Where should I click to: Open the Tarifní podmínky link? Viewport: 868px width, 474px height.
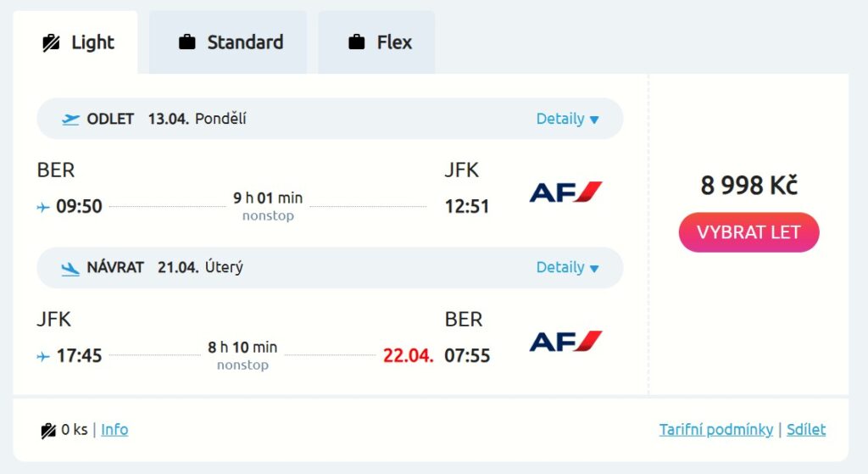(x=716, y=430)
